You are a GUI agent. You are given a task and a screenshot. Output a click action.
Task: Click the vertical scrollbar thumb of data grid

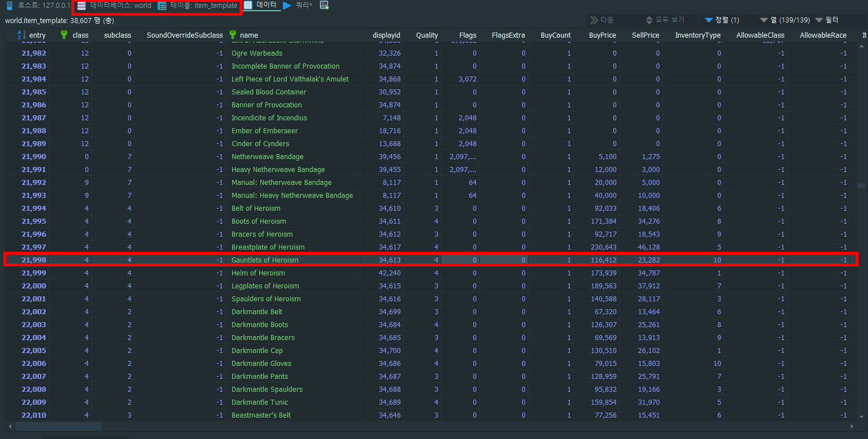pyautogui.click(x=862, y=185)
